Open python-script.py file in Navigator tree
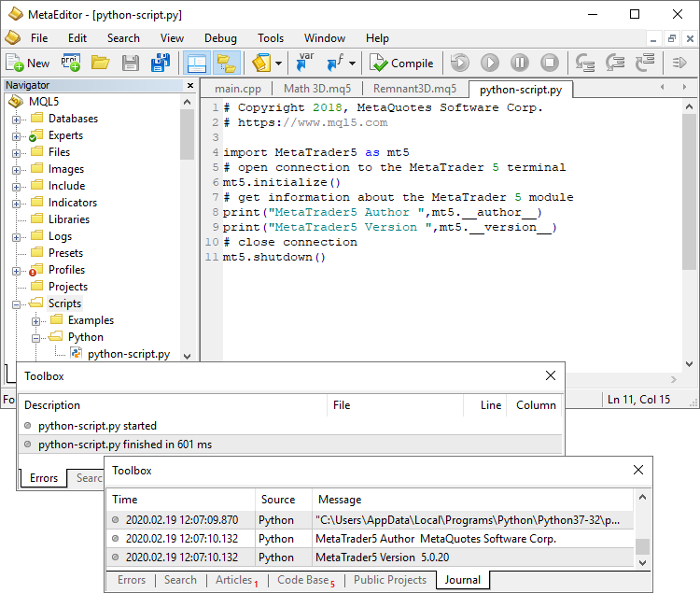The width and height of the screenshot is (700, 593). click(x=128, y=354)
